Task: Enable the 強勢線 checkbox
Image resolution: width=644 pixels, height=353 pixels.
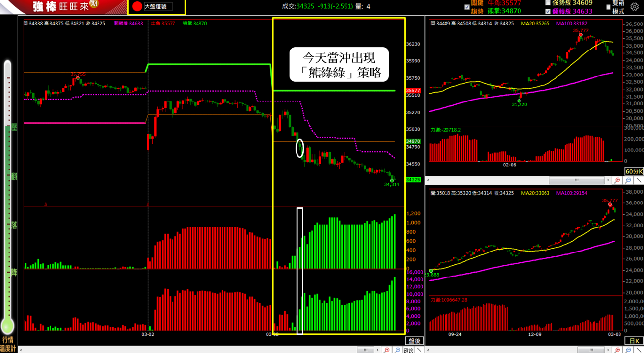Action: pos(547,3)
